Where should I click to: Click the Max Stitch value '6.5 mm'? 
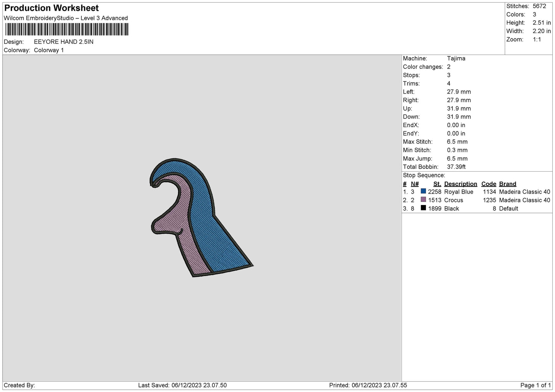point(457,142)
